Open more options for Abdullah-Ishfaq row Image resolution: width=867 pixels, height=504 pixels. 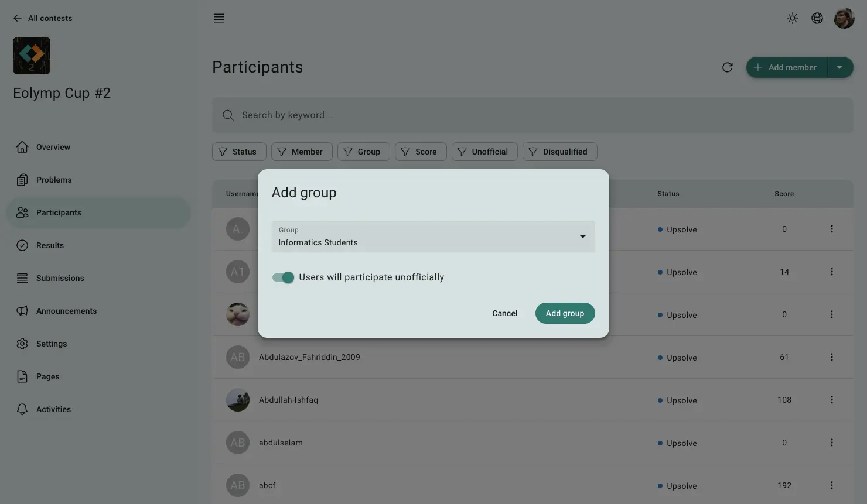pyautogui.click(x=831, y=400)
